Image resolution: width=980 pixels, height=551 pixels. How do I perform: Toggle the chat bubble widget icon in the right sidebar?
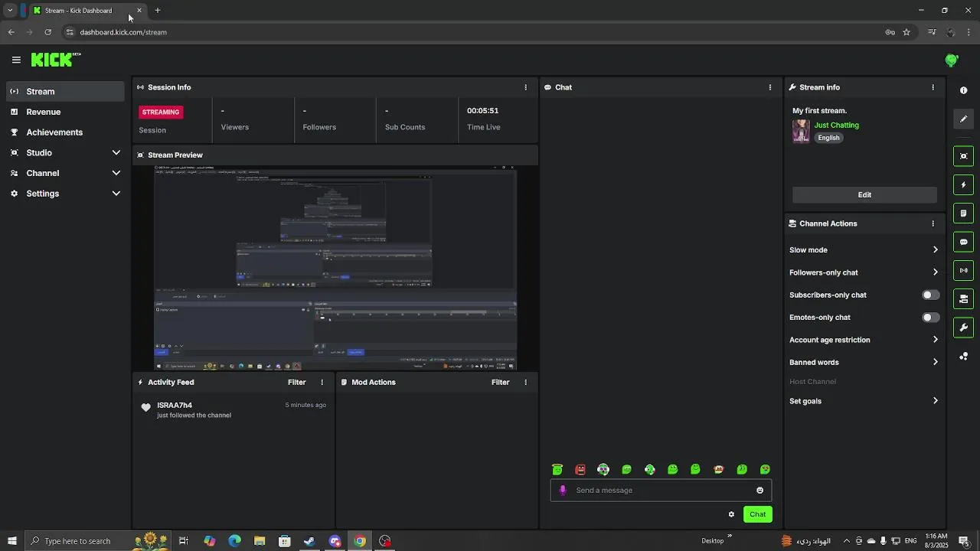[x=963, y=242]
